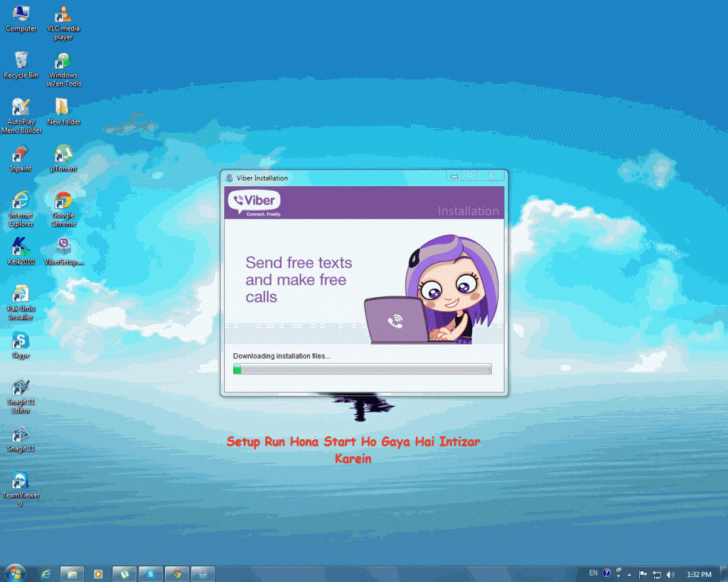Click the Show desktop strip beside the clock
Image resolution: width=728 pixels, height=582 pixels.
[x=723, y=574]
